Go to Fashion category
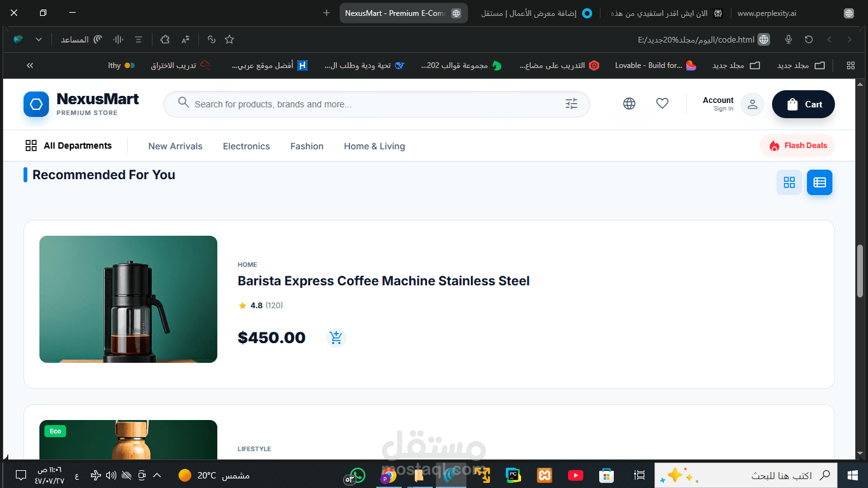868x488 pixels. (x=307, y=146)
